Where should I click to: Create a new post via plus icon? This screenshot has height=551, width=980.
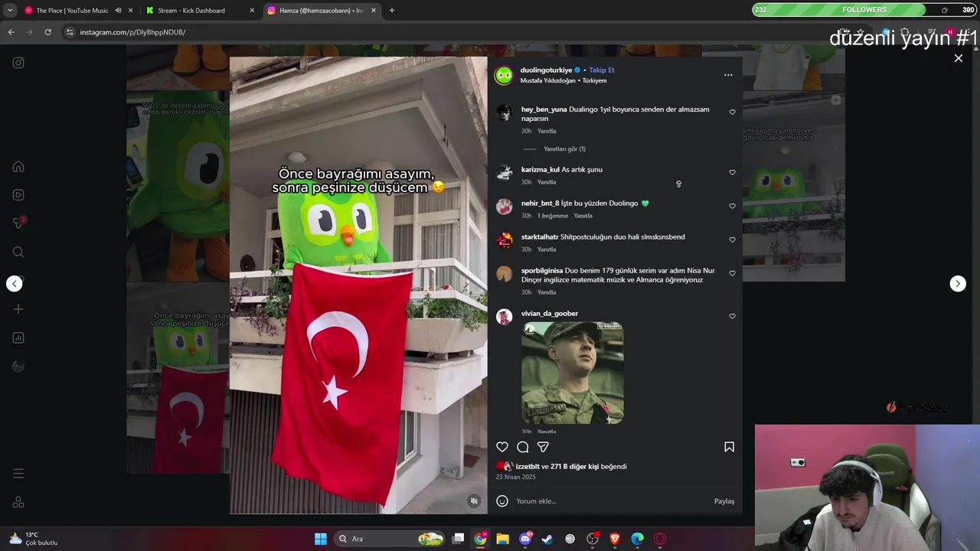(18, 309)
